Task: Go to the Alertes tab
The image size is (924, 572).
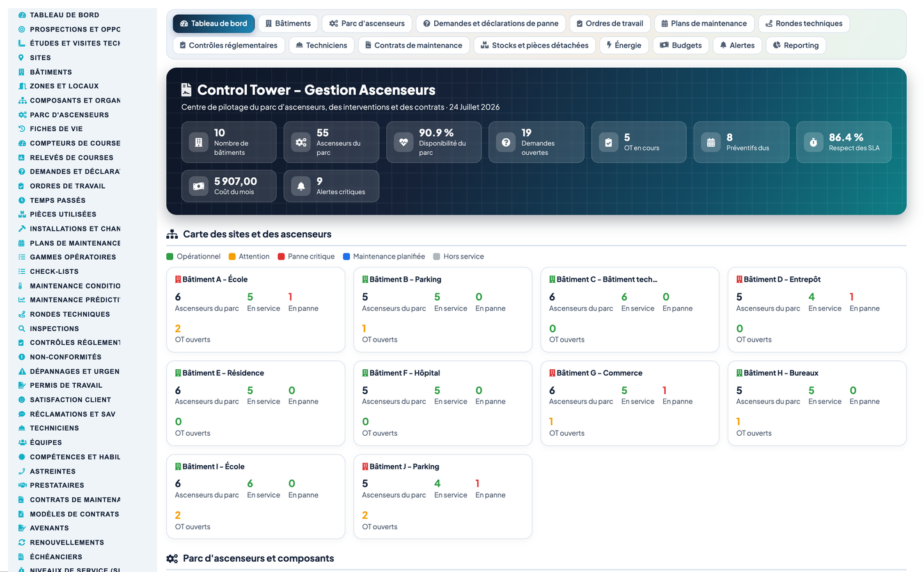Action: 737,45
